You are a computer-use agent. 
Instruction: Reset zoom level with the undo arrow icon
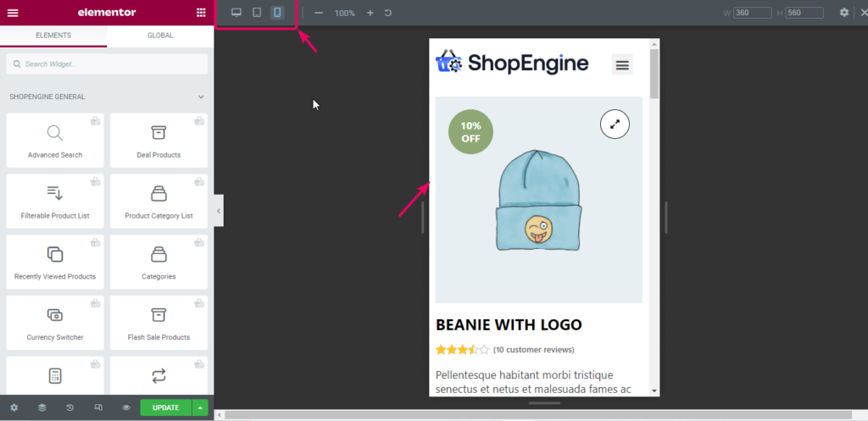click(x=388, y=13)
